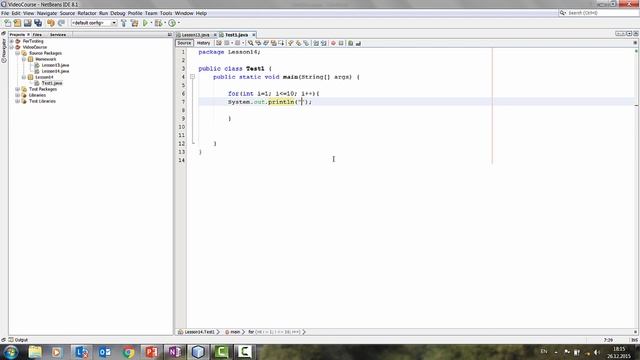640x360 pixels.
Task: Run the project with green play icon
Action: (x=145, y=23)
